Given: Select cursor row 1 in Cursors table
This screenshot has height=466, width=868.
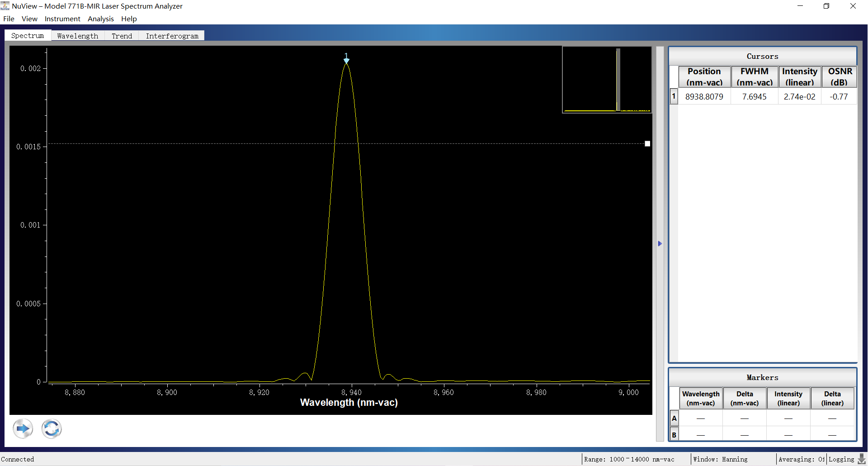Looking at the screenshot, I should [674, 96].
